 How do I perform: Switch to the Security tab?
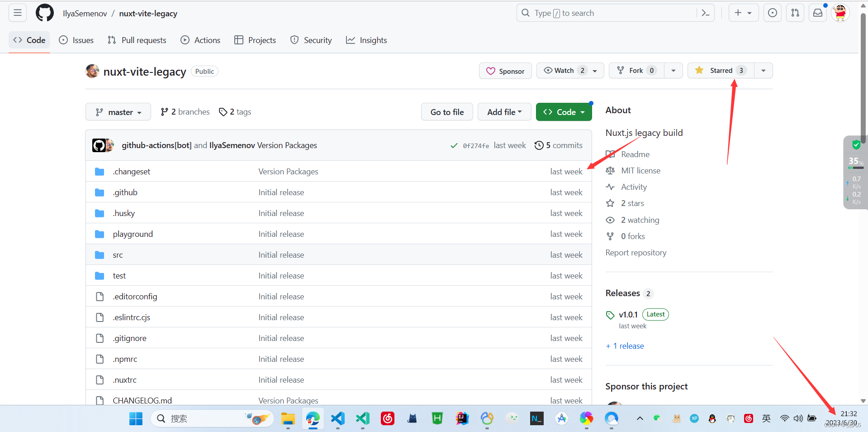pos(311,40)
